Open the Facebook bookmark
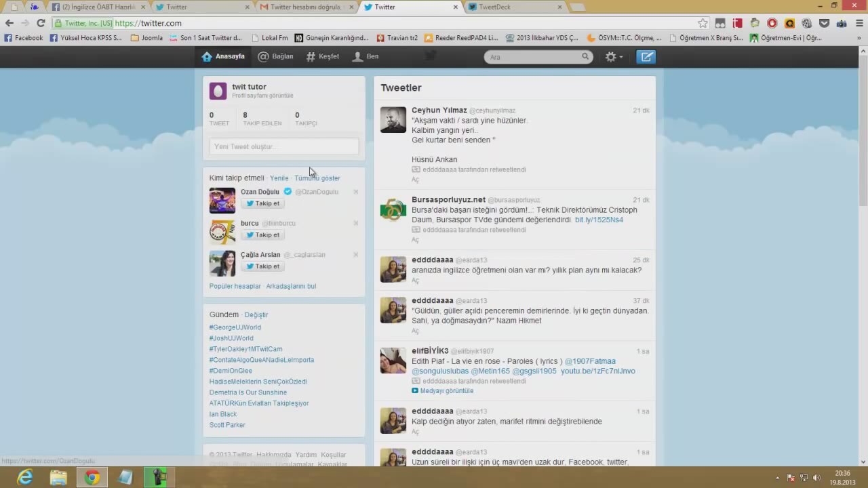This screenshot has width=868, height=488. (x=24, y=38)
